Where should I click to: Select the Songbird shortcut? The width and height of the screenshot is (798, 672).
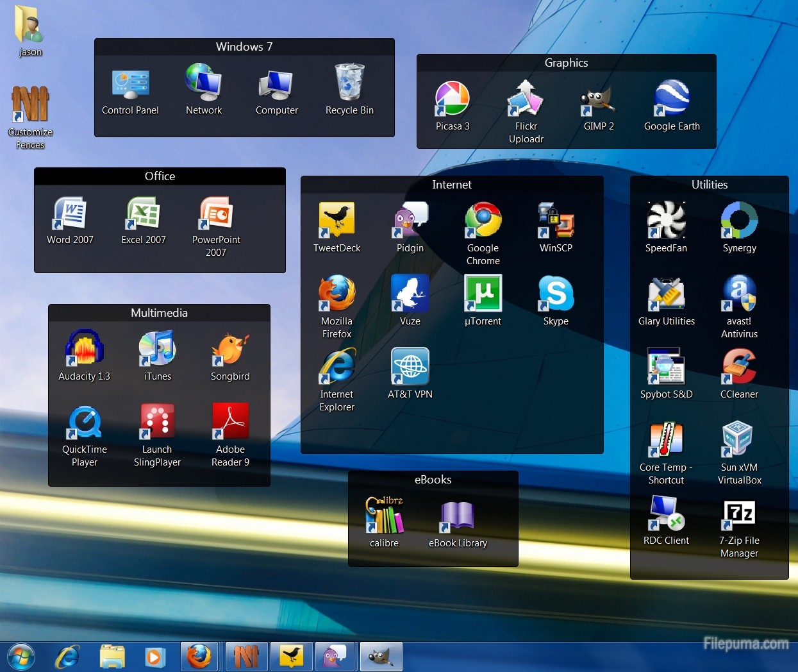tap(230, 356)
